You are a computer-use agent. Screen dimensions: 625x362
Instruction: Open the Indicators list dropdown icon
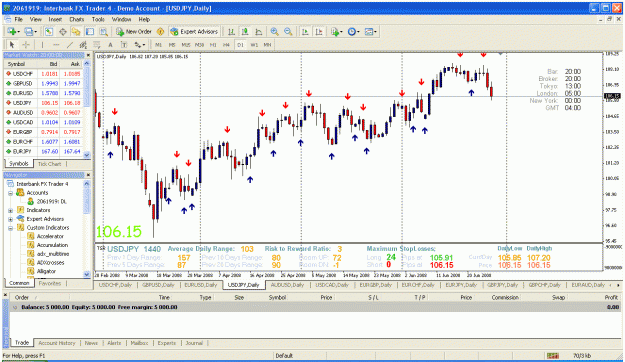[336, 31]
